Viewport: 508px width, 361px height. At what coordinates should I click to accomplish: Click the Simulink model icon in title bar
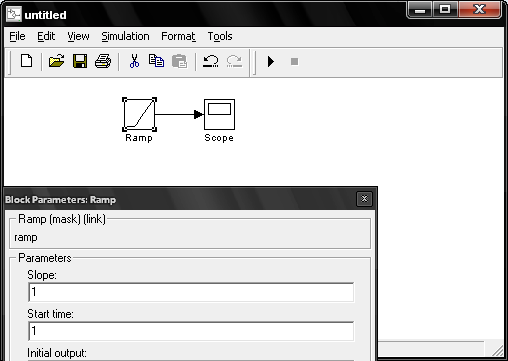(14, 15)
